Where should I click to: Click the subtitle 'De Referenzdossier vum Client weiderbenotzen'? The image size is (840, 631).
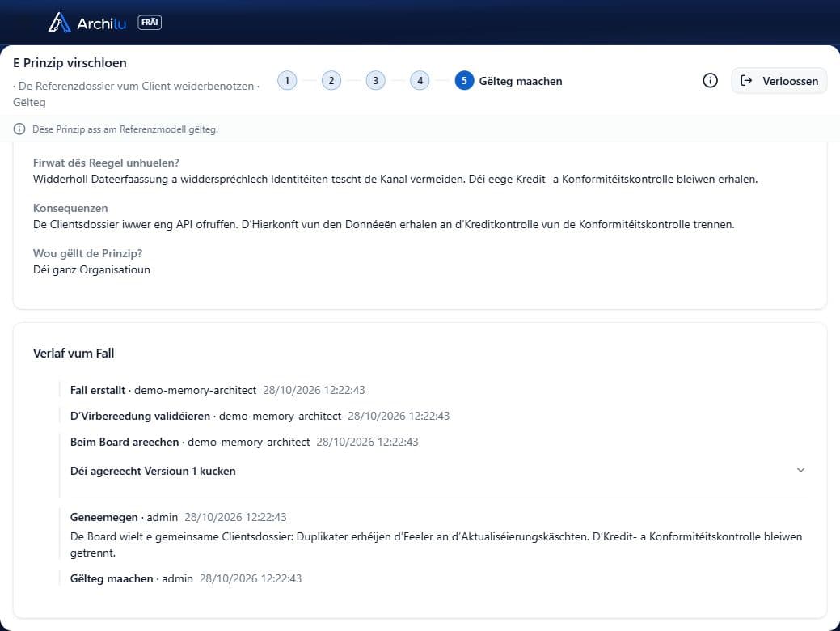136,86
